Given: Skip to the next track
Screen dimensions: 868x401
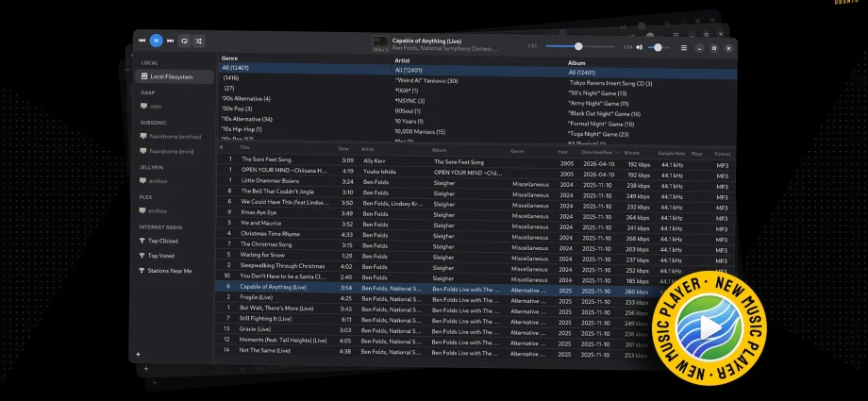Looking at the screenshot, I should point(170,41).
